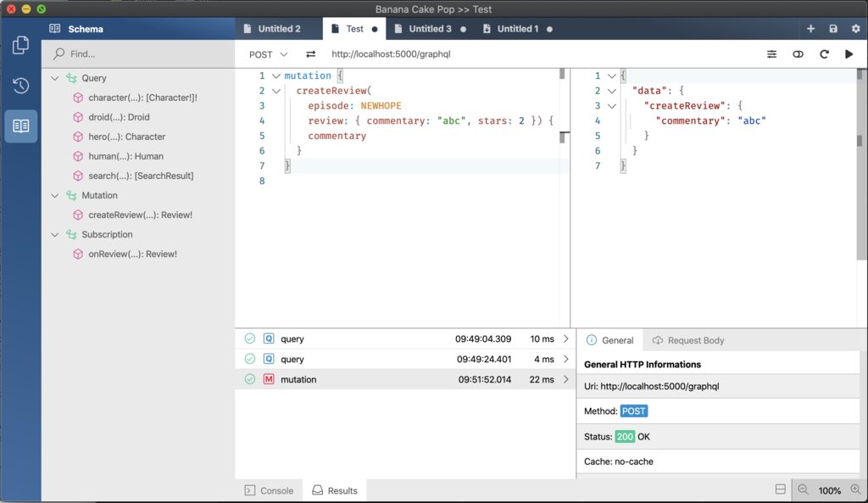Click the endpoint URL field
This screenshot has height=503, width=868.
pos(391,54)
